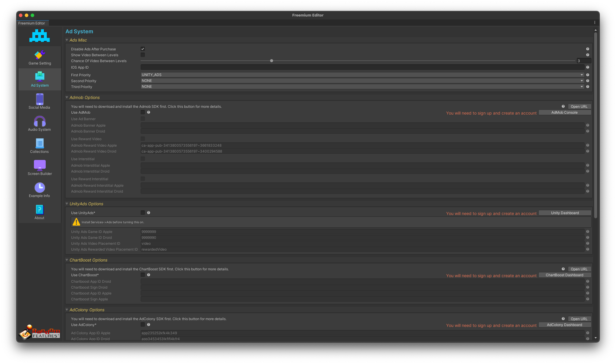
Task: Open the Game Setting sidebar icon
Action: tap(40, 55)
